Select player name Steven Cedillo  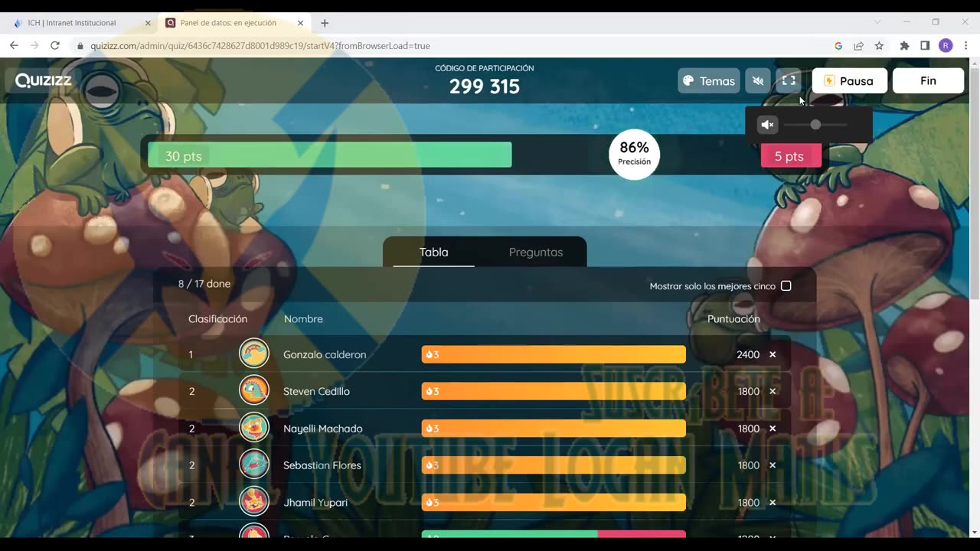coord(316,391)
